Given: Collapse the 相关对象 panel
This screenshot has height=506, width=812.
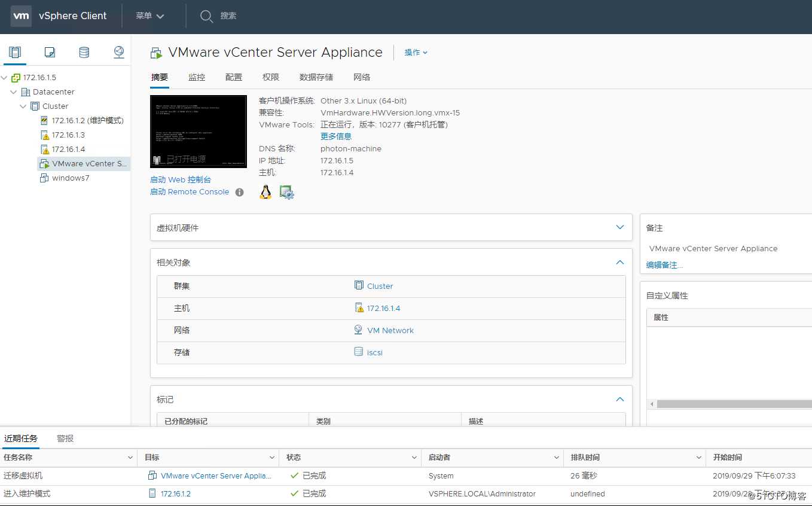Looking at the screenshot, I should tap(619, 263).
